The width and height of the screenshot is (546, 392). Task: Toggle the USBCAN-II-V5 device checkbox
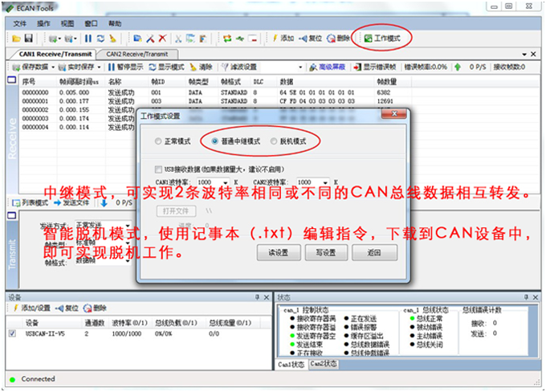[11, 333]
